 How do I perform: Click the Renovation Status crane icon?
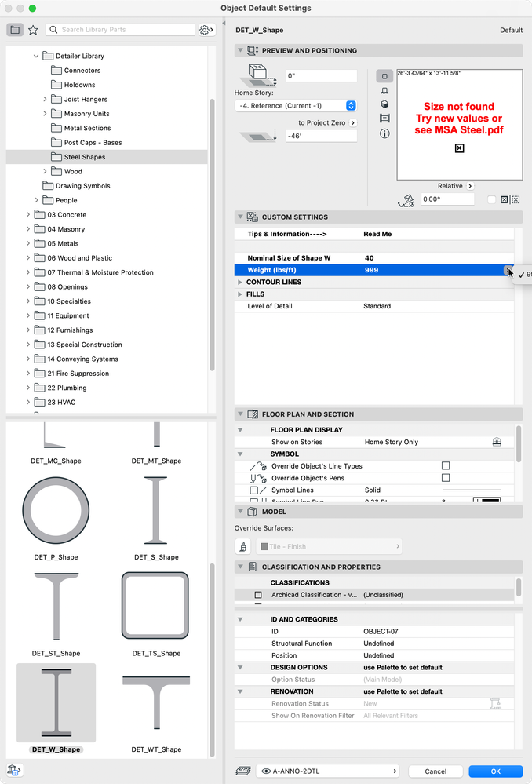click(496, 703)
